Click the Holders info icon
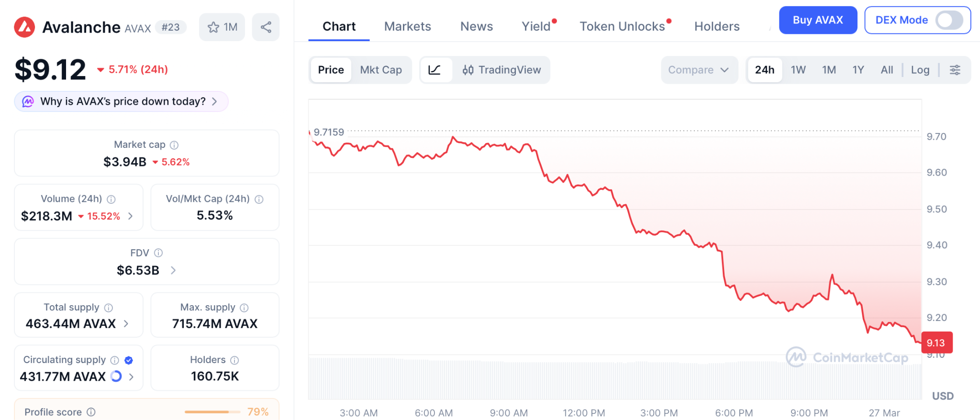The image size is (980, 420). pos(234,360)
